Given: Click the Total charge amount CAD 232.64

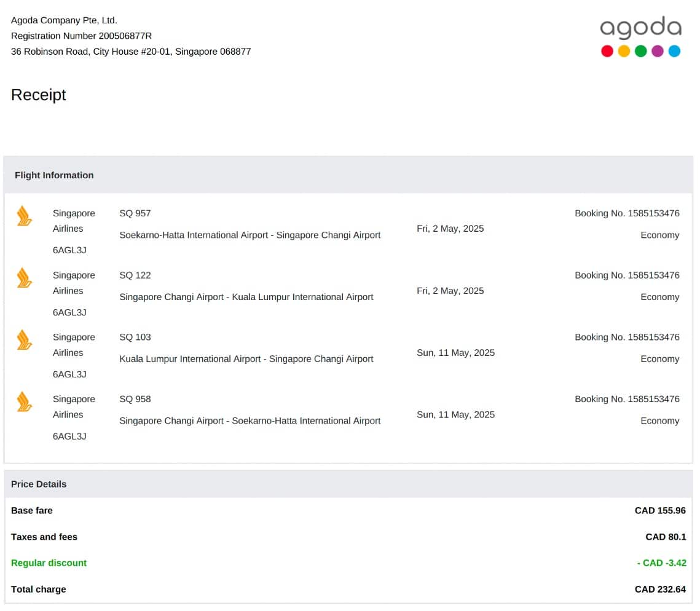Looking at the screenshot, I should (660, 589).
